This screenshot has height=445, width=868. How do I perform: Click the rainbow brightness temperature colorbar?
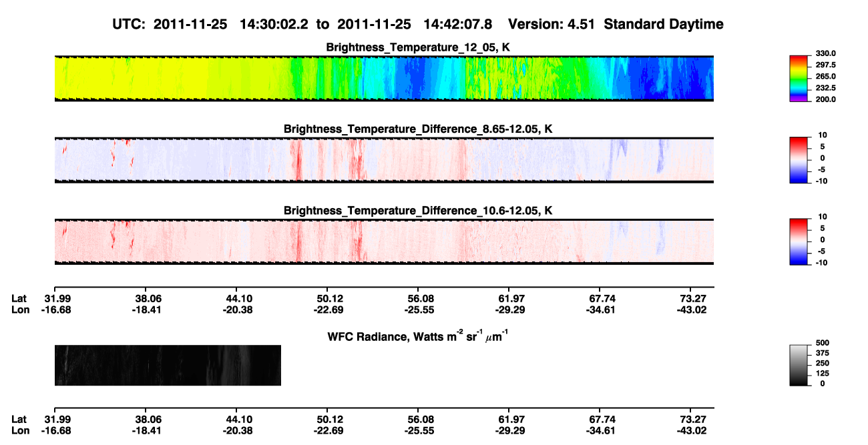pos(799,78)
